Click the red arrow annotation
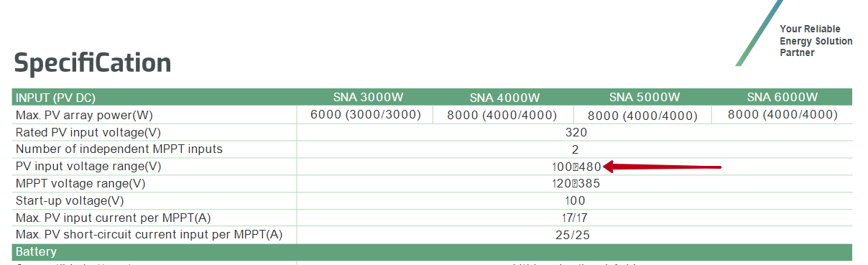 click(x=662, y=167)
